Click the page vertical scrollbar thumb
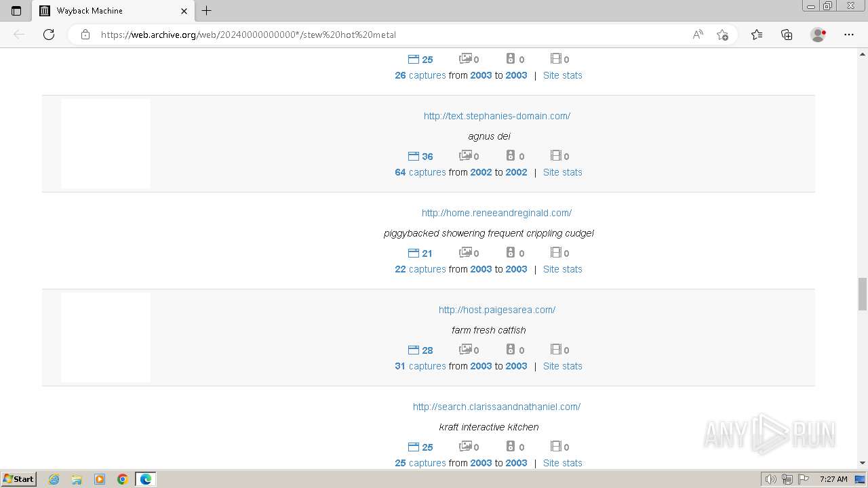 pyautogui.click(x=862, y=293)
